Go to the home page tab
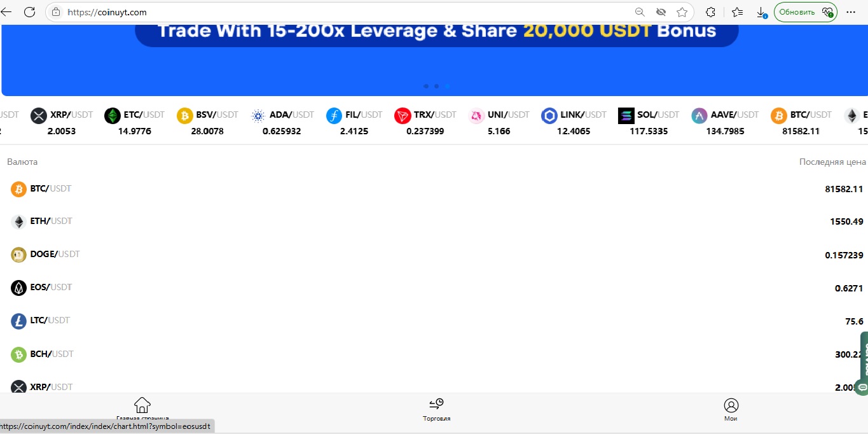Screen dimensions: 868x434 pyautogui.click(x=142, y=409)
